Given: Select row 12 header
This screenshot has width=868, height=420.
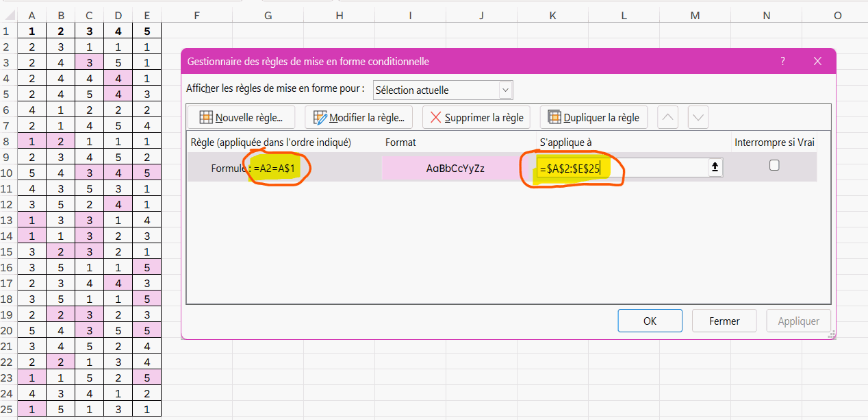Looking at the screenshot, I should (x=7, y=204).
